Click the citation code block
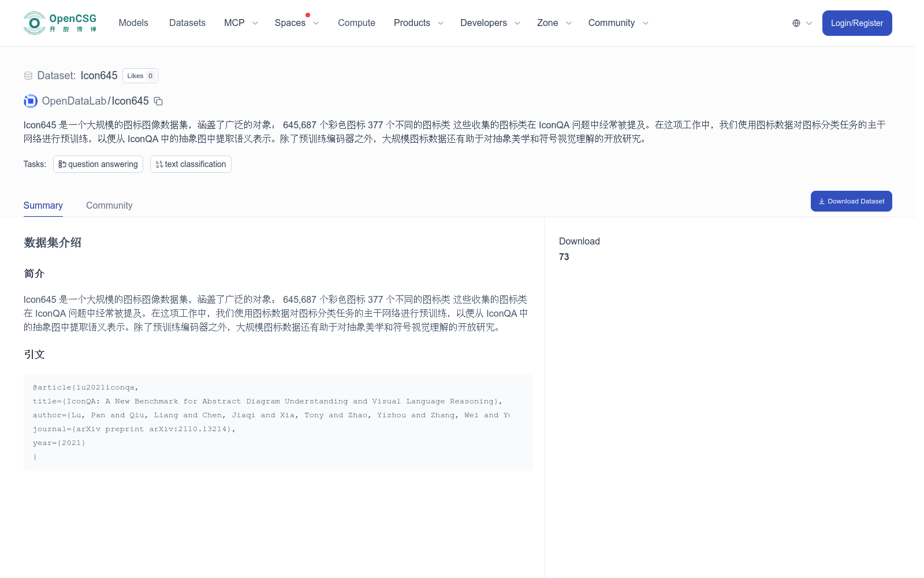This screenshot has width=924, height=578. pyautogui.click(x=278, y=423)
